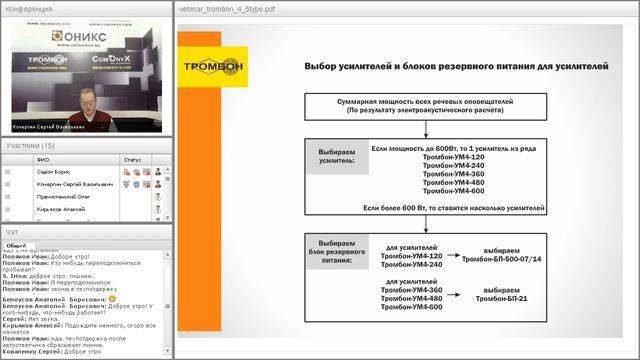Click the vebinar_trombon_4_5type.pdf document tab title

tap(227, 9)
